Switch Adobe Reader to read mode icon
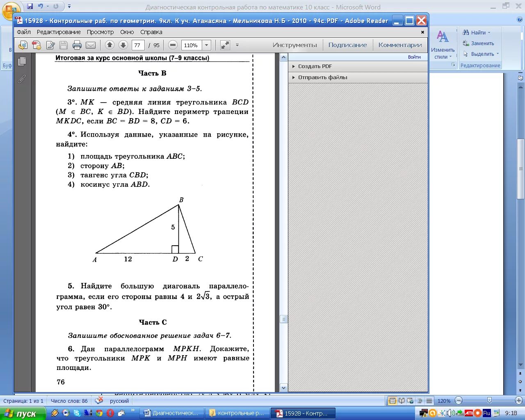The height and width of the screenshot is (420, 525). (x=225, y=45)
